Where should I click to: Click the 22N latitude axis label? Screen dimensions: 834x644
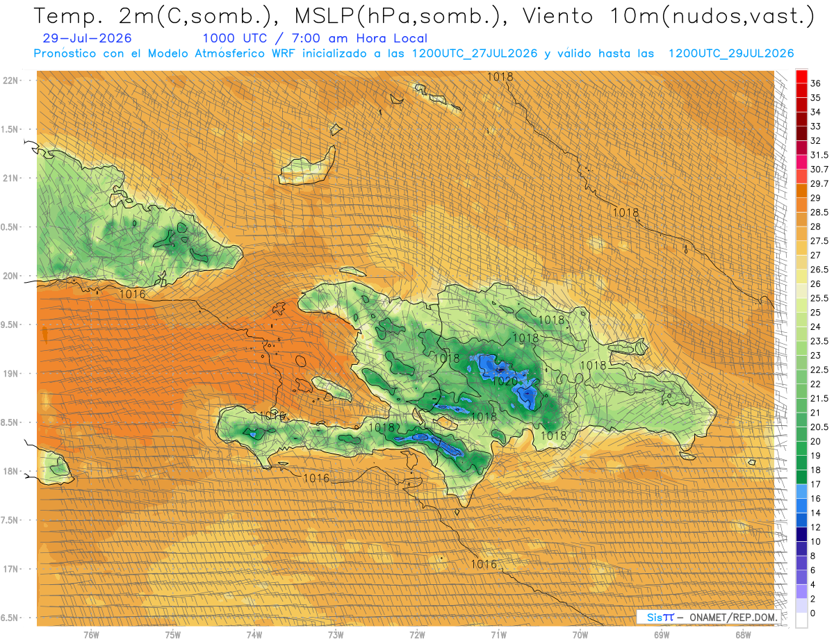10,81
